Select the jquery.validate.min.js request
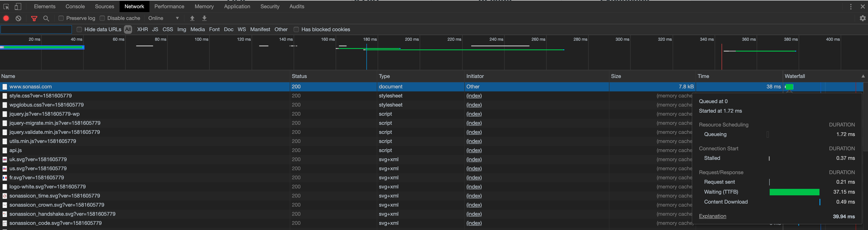868x230 pixels. (346, 132)
